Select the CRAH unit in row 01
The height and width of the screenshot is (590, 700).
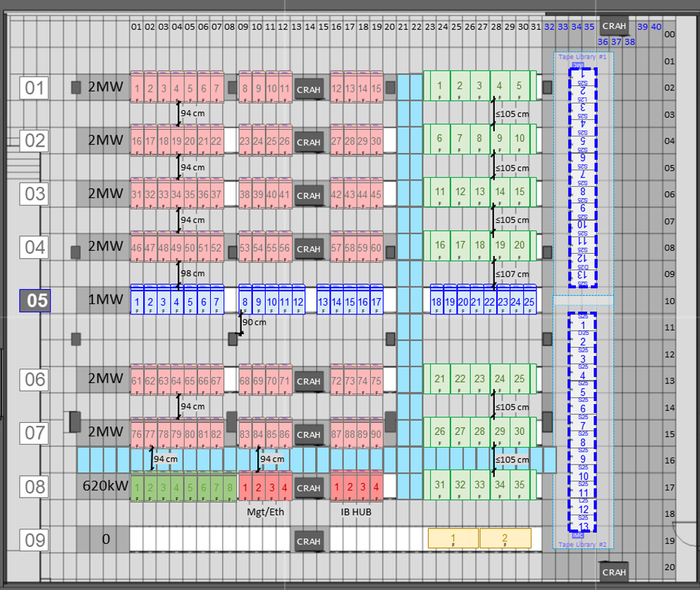[308, 90]
